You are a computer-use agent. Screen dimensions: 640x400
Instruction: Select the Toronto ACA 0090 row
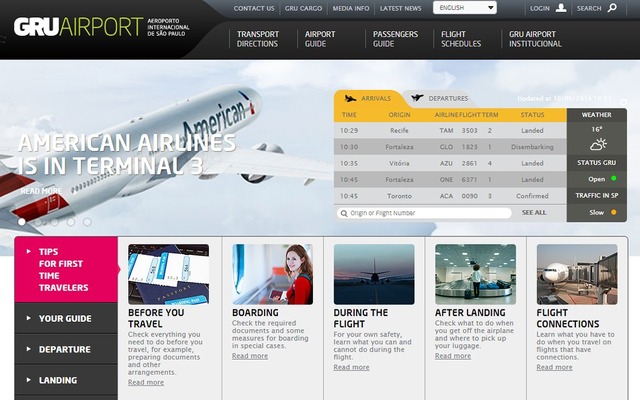[x=450, y=196]
